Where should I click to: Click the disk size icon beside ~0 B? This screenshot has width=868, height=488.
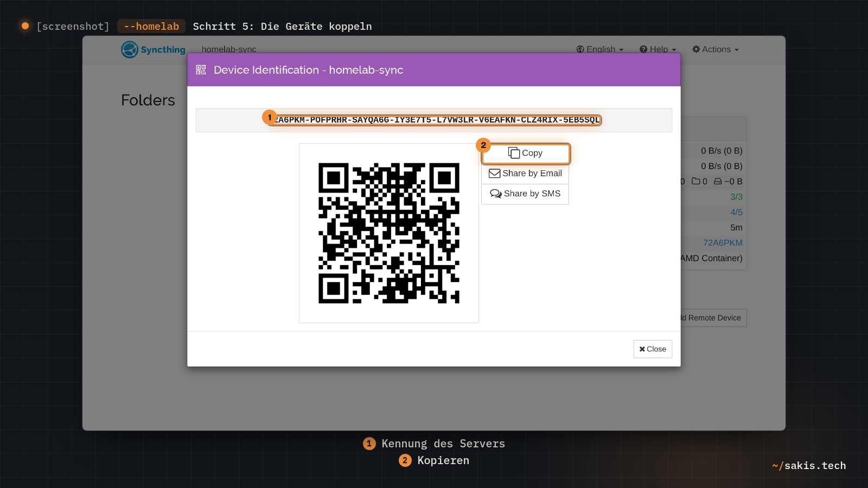click(718, 181)
